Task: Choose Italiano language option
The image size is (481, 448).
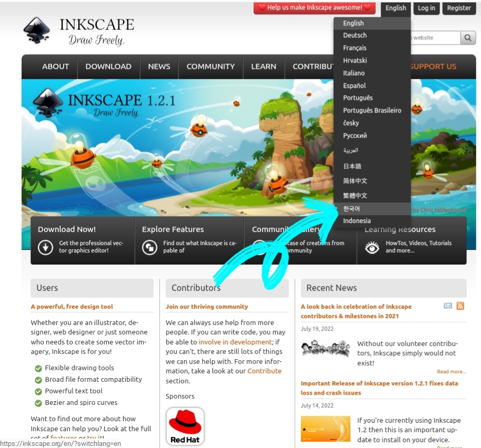Action: (372, 73)
